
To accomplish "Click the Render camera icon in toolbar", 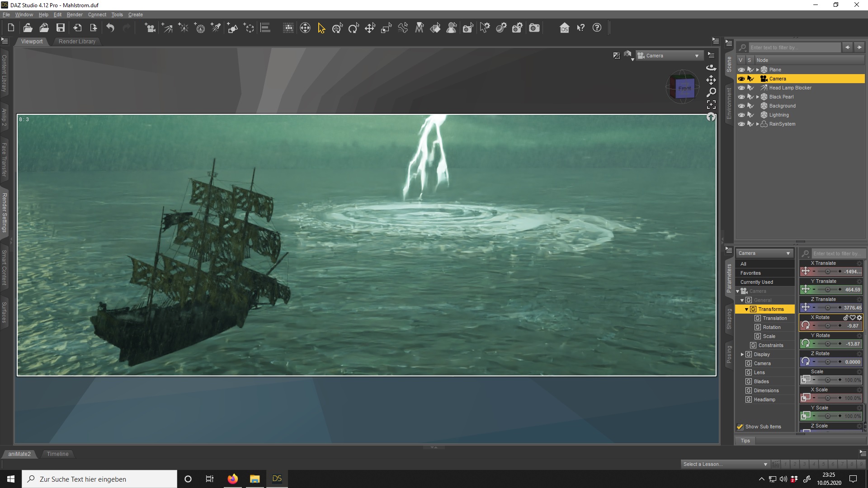I will [534, 28].
